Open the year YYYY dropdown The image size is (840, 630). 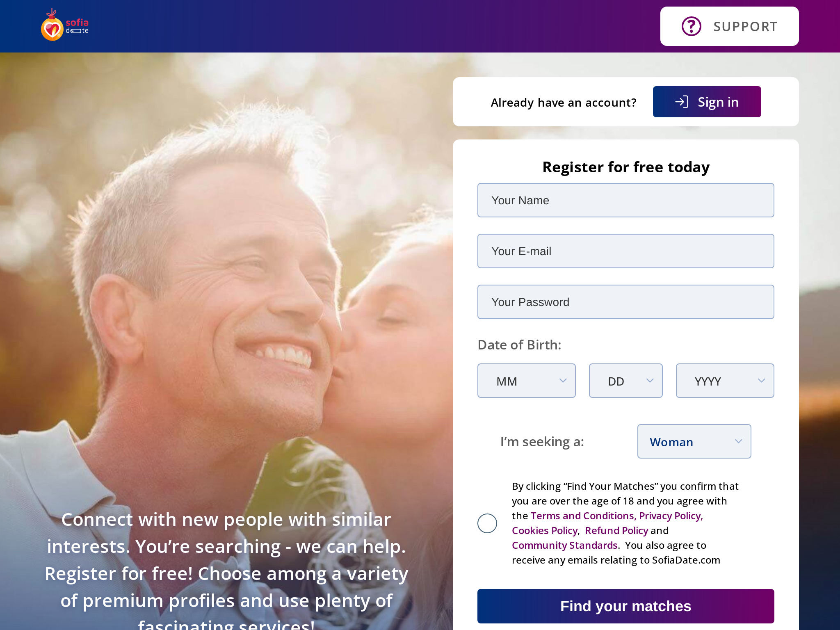click(x=725, y=381)
